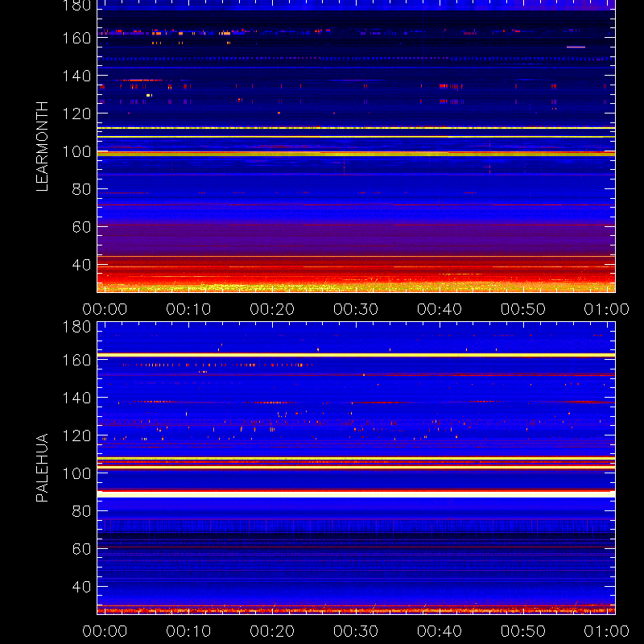This screenshot has width=644, height=644.
Task: Choose 00:20 time label under PALEHUA plot
Action: click(x=272, y=631)
